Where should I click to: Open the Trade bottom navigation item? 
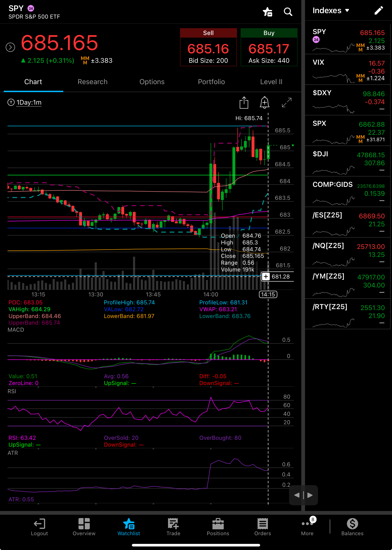(173, 527)
